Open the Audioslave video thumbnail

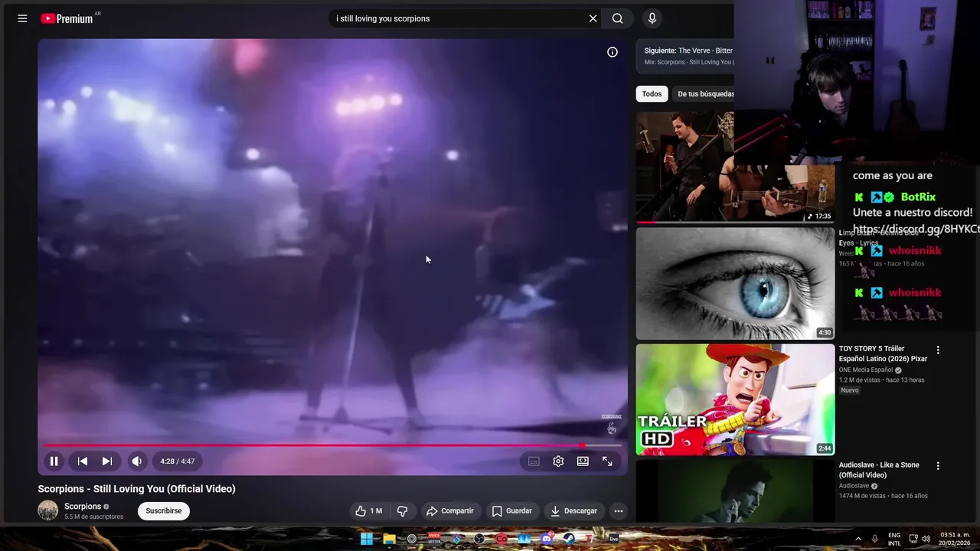tap(735, 491)
